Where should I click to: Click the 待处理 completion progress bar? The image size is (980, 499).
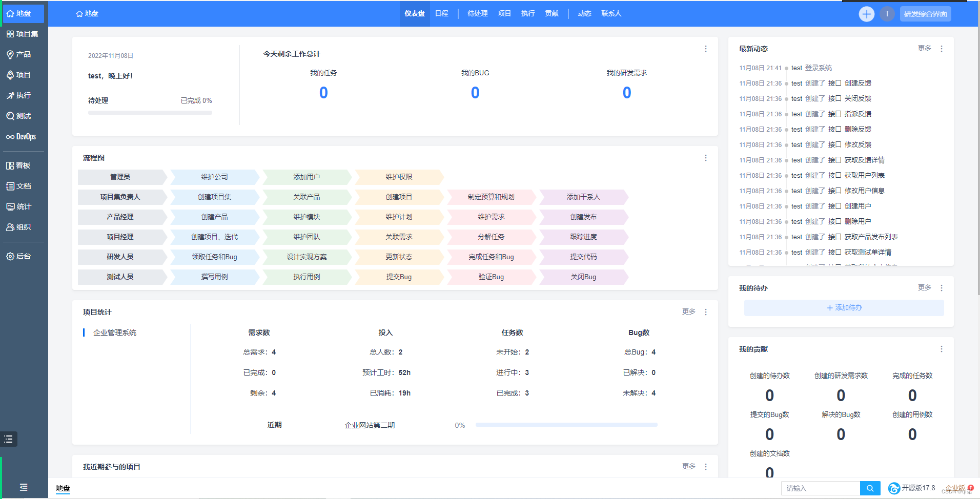tap(150, 113)
